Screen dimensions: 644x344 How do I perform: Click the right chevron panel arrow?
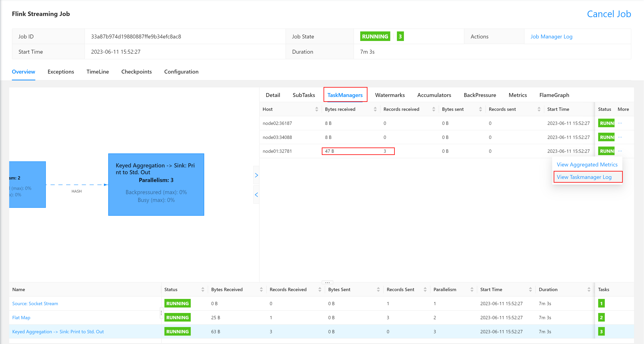click(256, 175)
